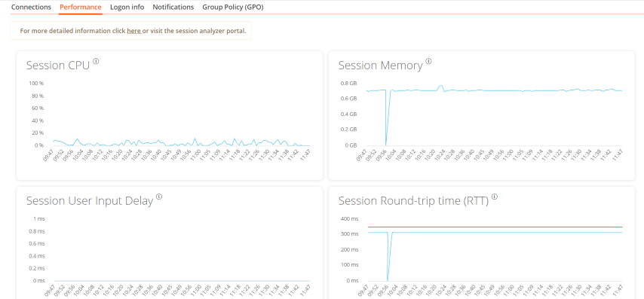Click the red threshold line in the RTT chart
The width and height of the screenshot is (644, 299).
[x=495, y=227]
